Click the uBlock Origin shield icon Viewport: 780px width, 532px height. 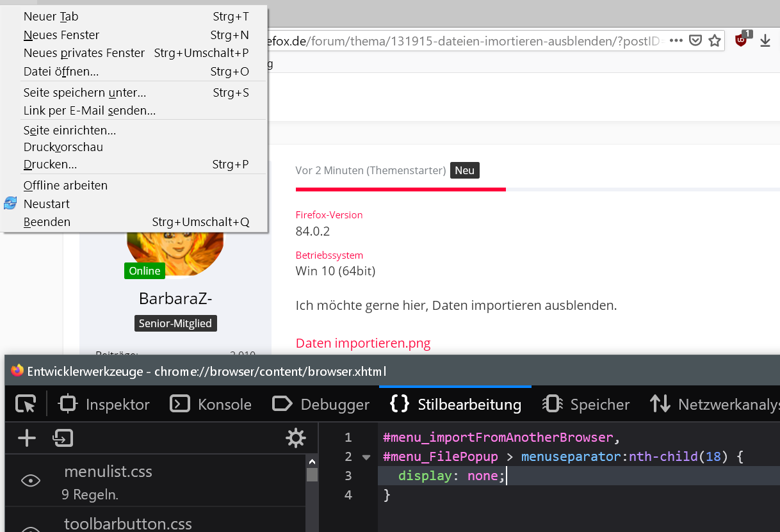[742, 40]
